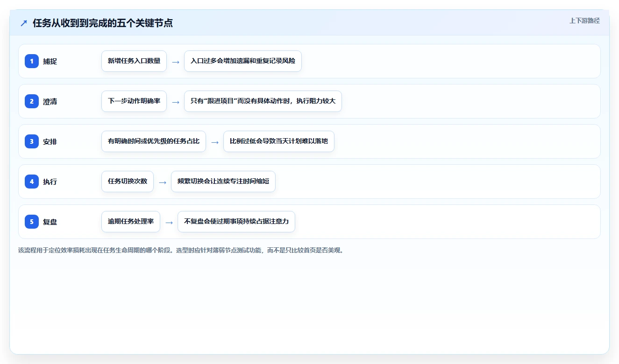This screenshot has height=364, width=619.
Task: Click the chip starting 只有“跟进项目”而没有具体动作时
Action: click(x=263, y=101)
